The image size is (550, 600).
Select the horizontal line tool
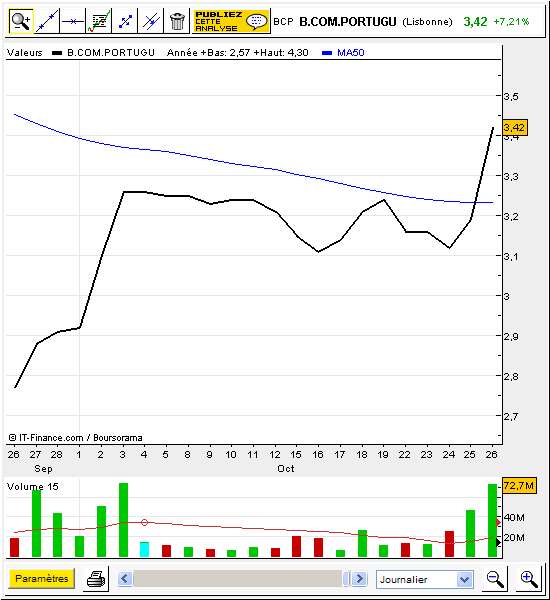coord(73,21)
